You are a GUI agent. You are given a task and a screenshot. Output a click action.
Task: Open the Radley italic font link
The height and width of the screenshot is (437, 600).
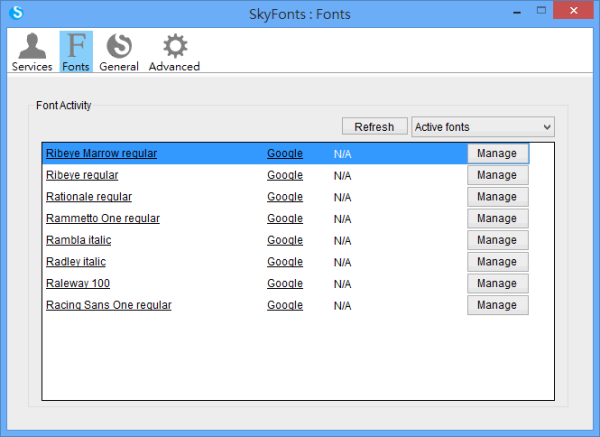pos(76,262)
